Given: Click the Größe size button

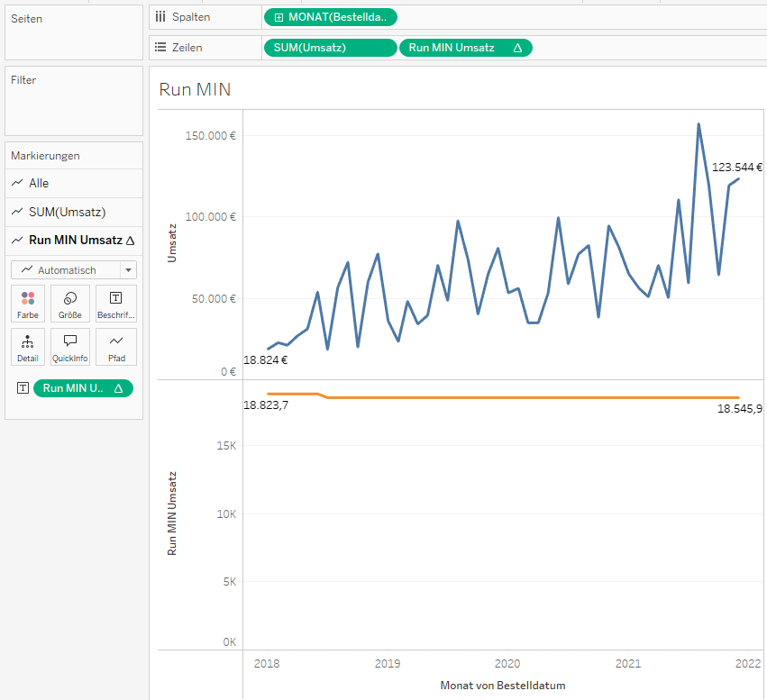Looking at the screenshot, I should click(x=69, y=304).
